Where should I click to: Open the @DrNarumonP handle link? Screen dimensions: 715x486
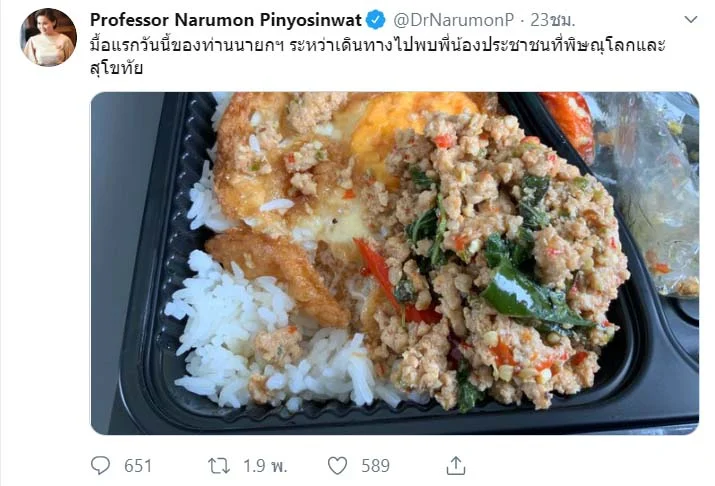pos(454,20)
